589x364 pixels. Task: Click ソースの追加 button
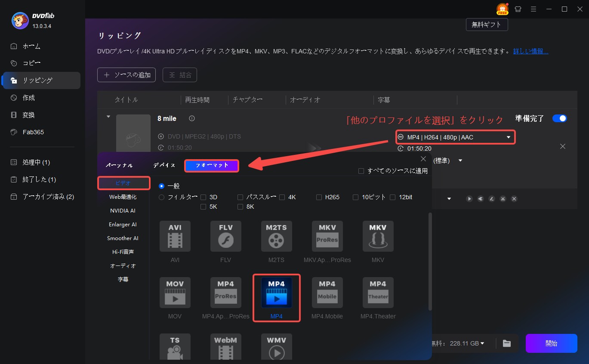pos(126,75)
